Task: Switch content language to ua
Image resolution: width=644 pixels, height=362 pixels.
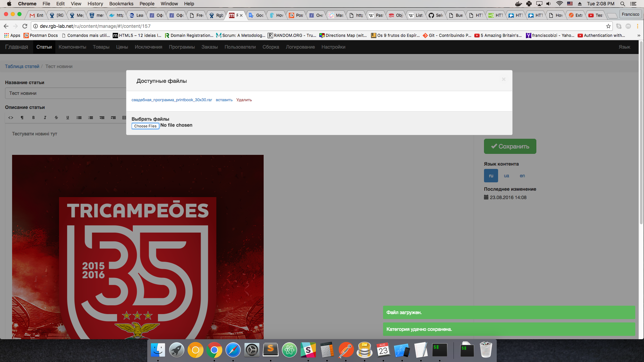Action: [x=506, y=176]
